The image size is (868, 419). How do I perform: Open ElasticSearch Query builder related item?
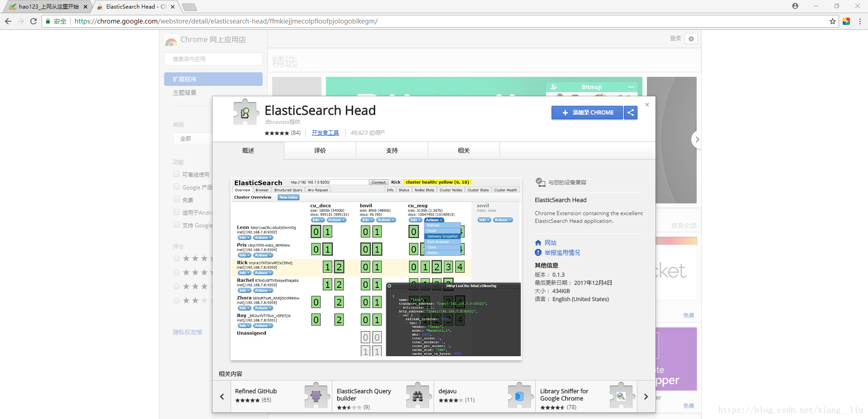[x=383, y=396]
